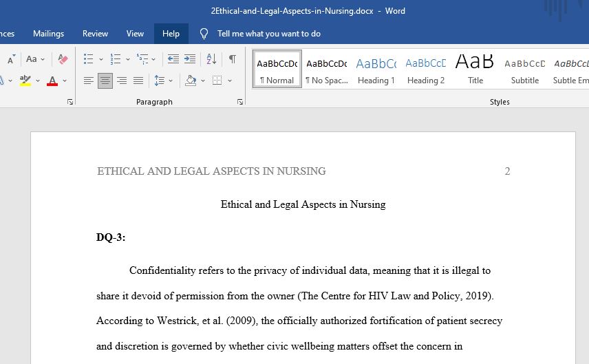Apply the Title style
589x364 pixels.
[x=475, y=69]
